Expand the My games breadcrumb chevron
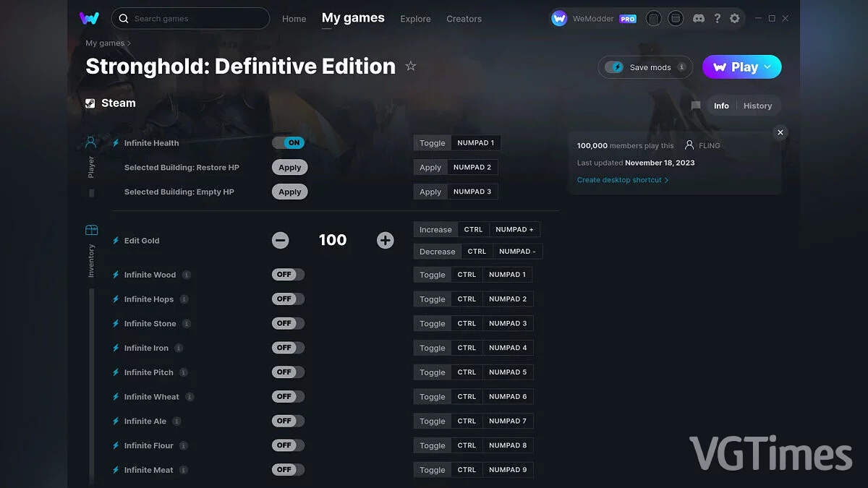This screenshot has height=488, width=868. point(129,43)
